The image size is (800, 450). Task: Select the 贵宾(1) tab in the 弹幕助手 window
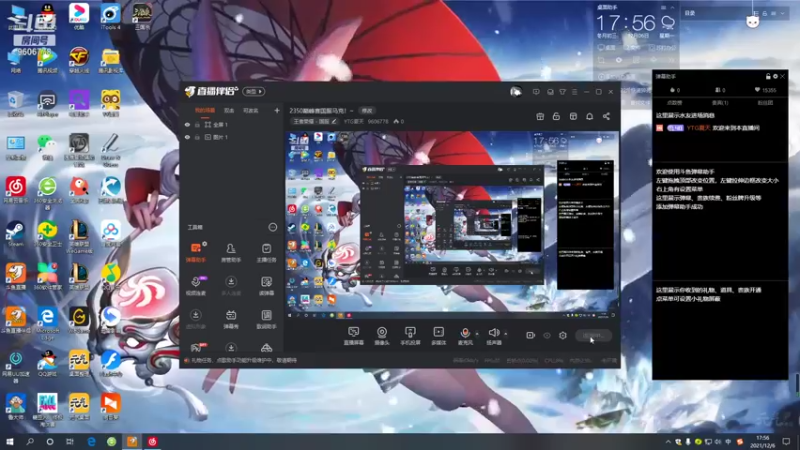[720, 103]
